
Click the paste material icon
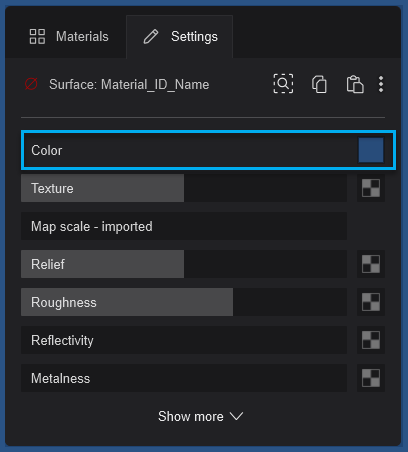(355, 84)
